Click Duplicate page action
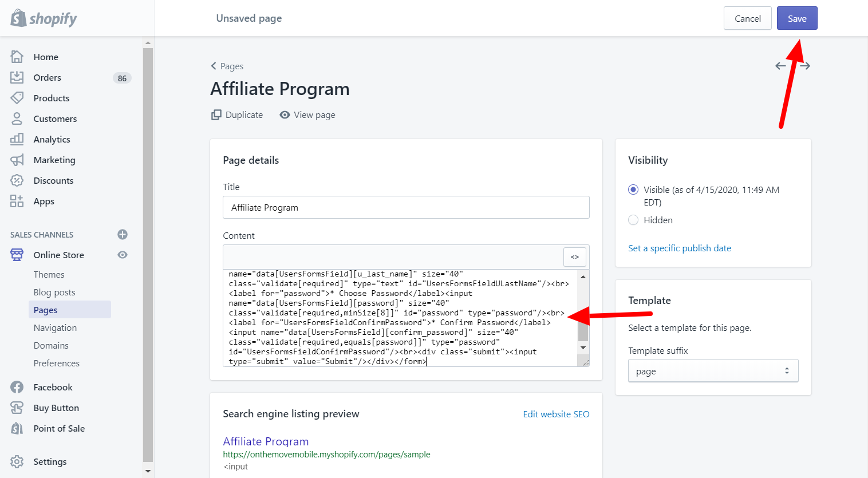 click(237, 114)
